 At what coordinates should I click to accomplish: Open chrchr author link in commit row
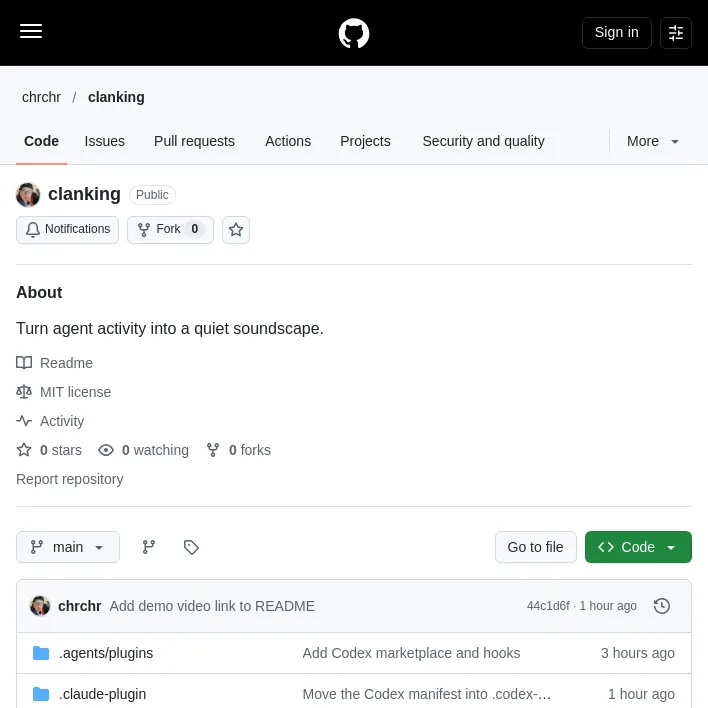[x=79, y=606]
